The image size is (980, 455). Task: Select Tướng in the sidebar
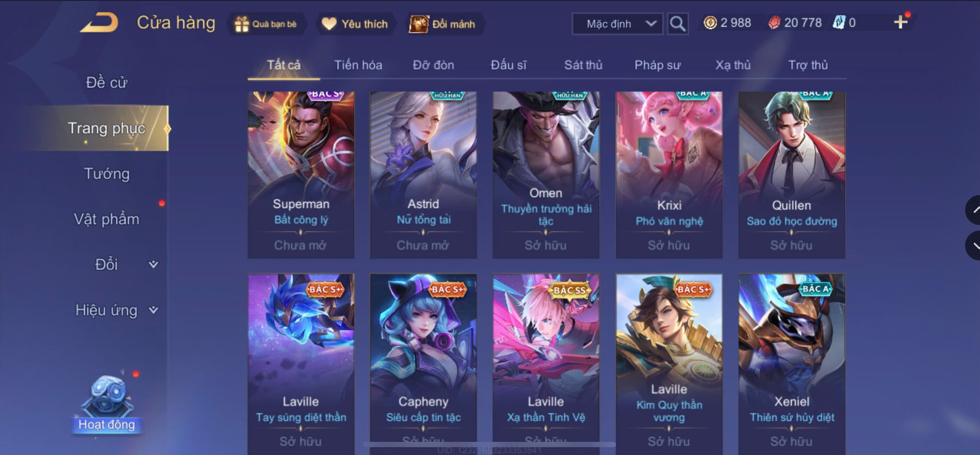click(107, 173)
